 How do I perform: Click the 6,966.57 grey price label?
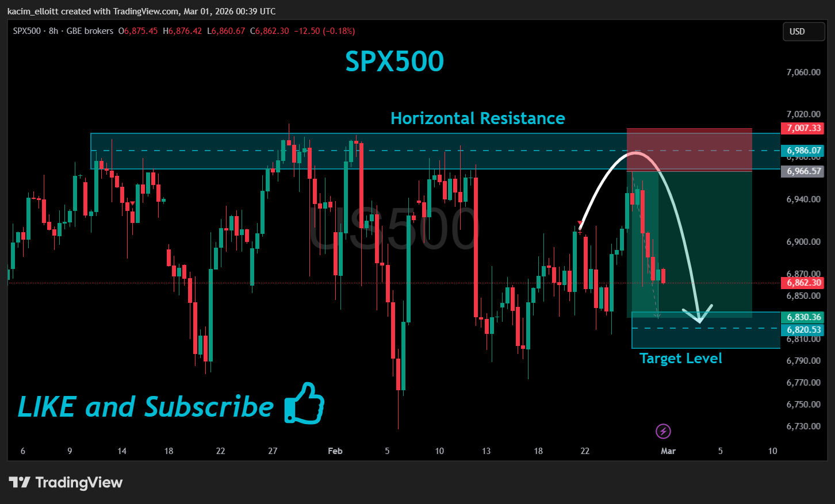[x=802, y=171]
